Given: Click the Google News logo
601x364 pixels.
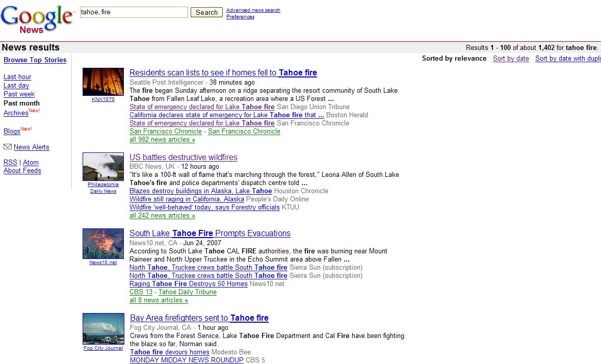Looking at the screenshot, I should tap(37, 19).
